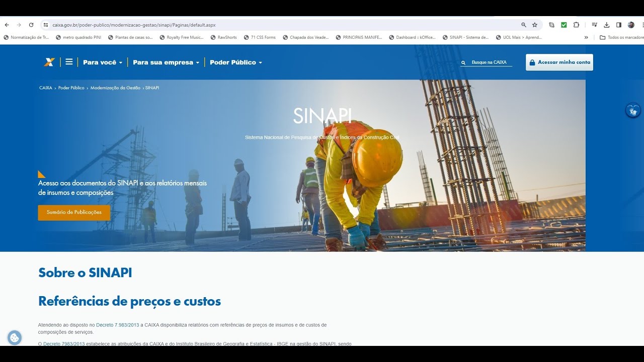Open the Normatização de Tr... bookmark
This screenshot has width=644, height=362.
(26, 37)
